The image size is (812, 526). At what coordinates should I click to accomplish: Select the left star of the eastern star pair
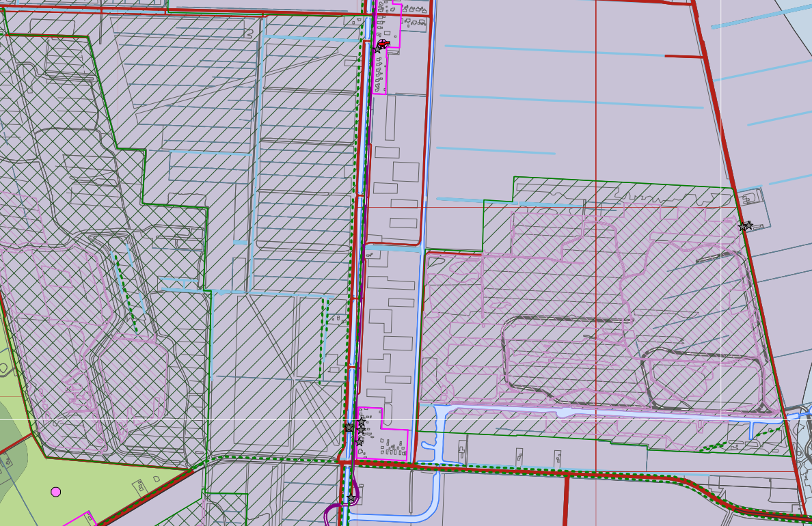click(742, 227)
